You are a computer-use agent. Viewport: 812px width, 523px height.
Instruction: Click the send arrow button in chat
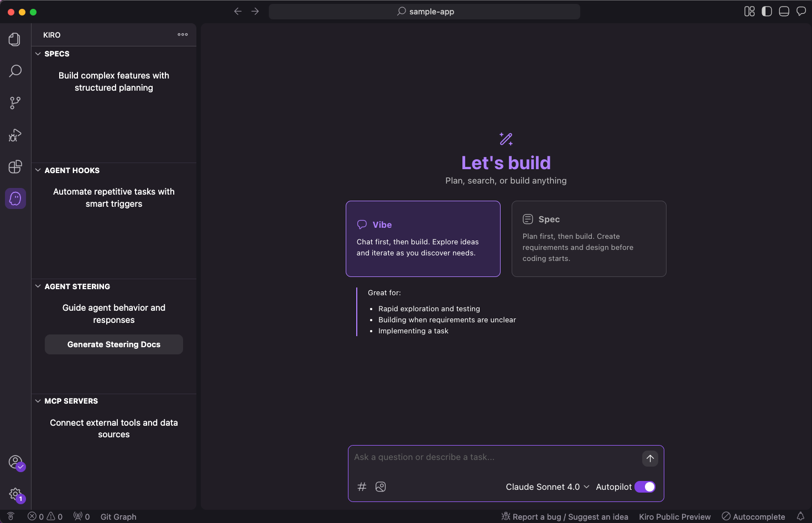pos(650,458)
